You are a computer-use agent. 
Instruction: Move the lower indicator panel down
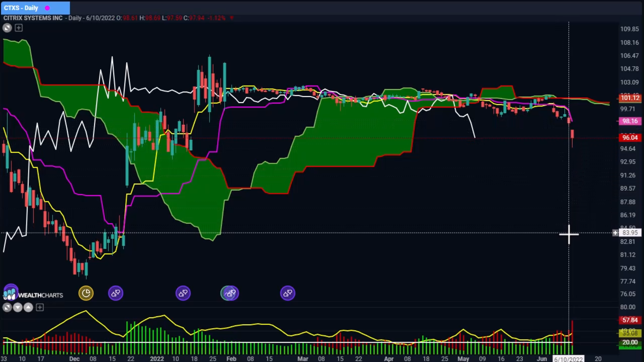(18, 307)
